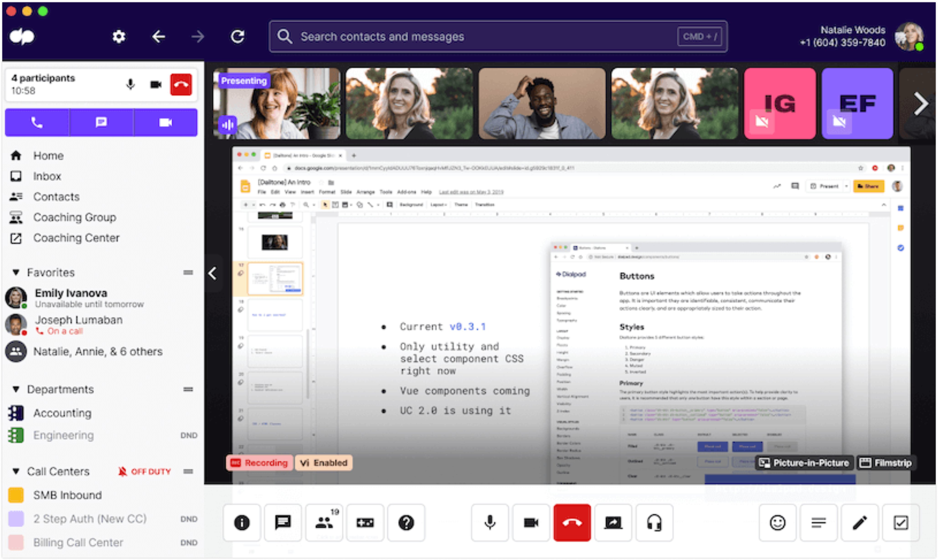The image size is (938, 560).
Task: Click the SMB Inbound yellow color square
Action: pyautogui.click(x=16, y=495)
